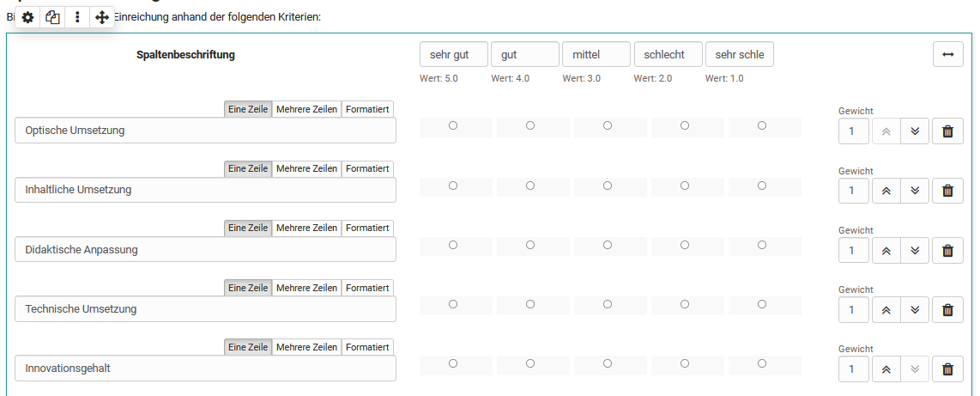Click the 'mittel' column label field

tap(596, 54)
